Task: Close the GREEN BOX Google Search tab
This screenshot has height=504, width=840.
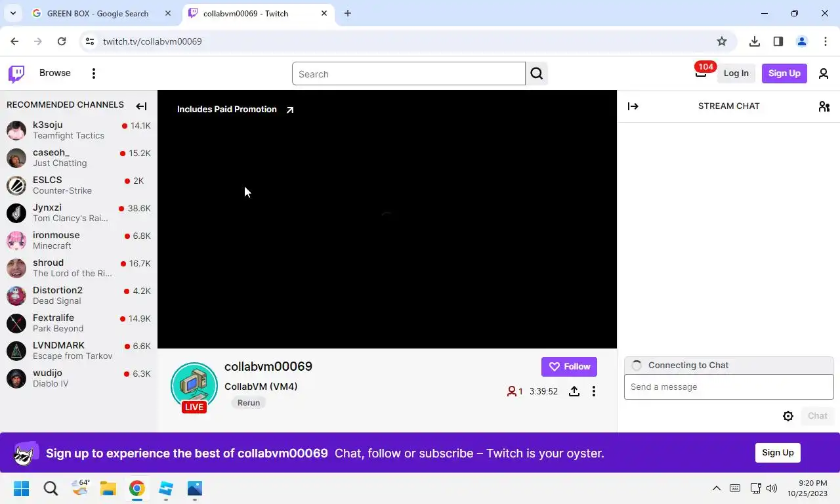Action: click(x=168, y=13)
